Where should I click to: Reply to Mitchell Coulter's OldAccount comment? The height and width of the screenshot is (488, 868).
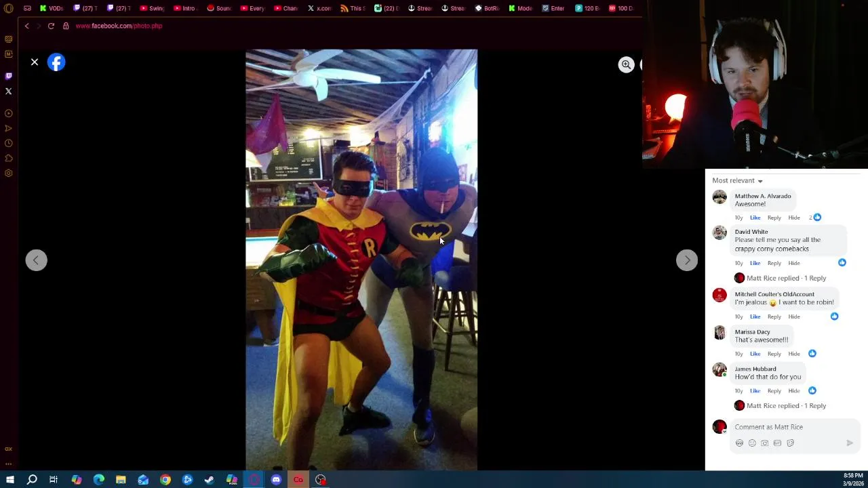pyautogui.click(x=774, y=317)
